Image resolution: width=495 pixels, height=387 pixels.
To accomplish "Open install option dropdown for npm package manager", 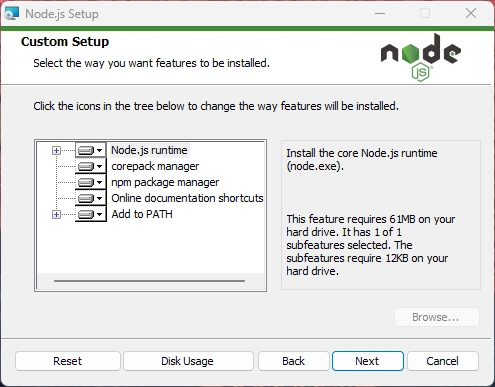I will (x=91, y=182).
